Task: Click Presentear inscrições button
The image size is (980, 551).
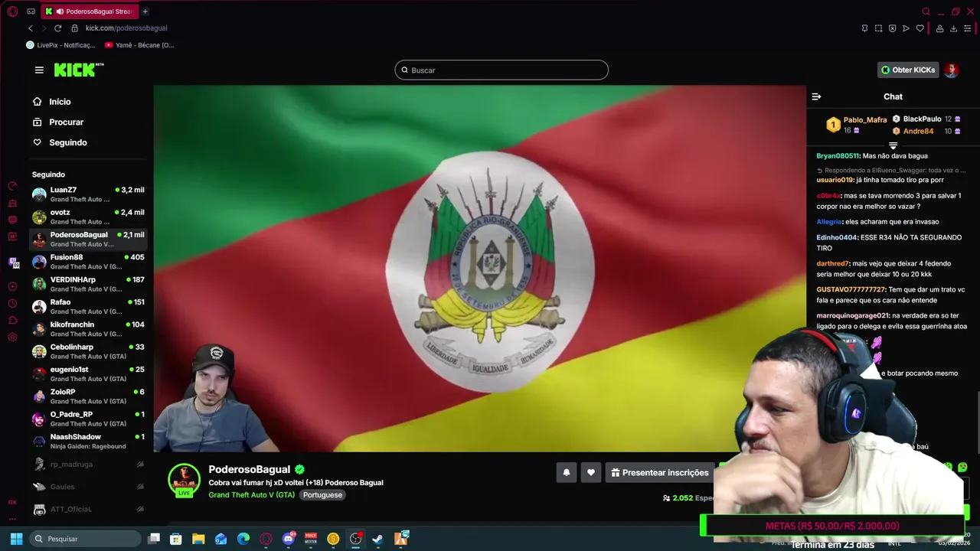Action: 660,473
